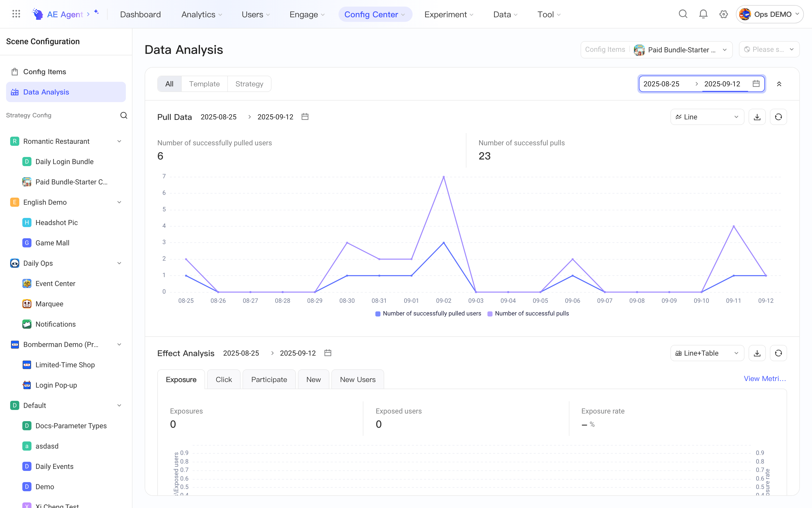Open the 'Please s...' selector dropdown
Viewport: 812px width, 508px height.
769,50
